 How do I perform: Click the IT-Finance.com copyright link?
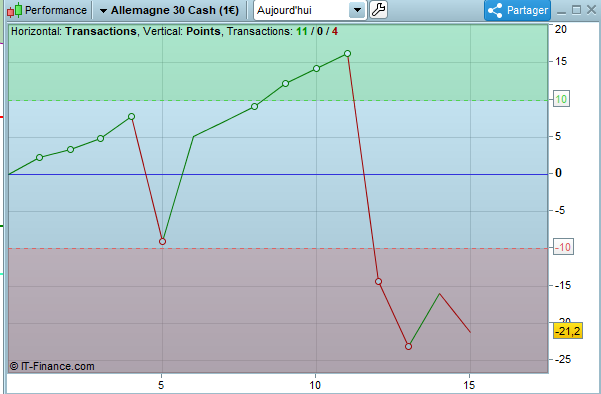pos(52,366)
